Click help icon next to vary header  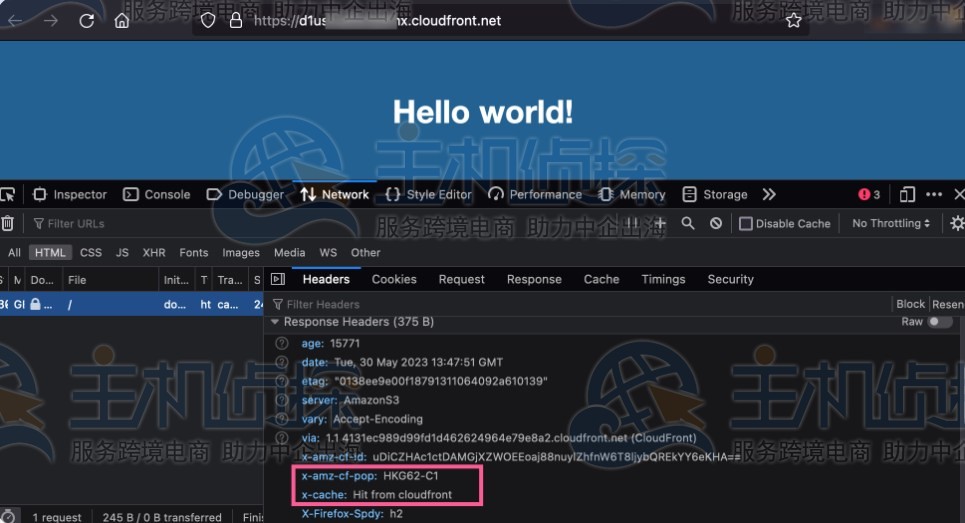[281, 419]
